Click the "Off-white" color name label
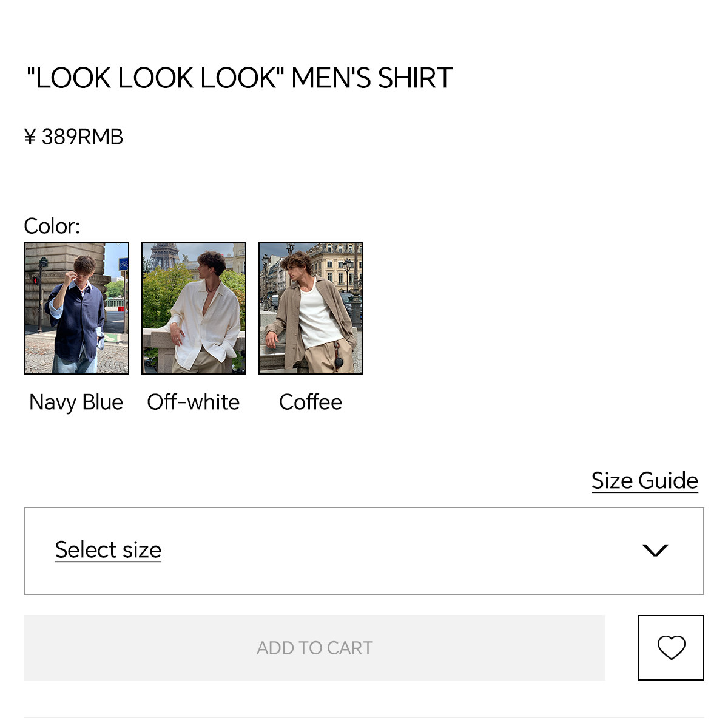This screenshot has width=728, height=720. pyautogui.click(x=193, y=402)
